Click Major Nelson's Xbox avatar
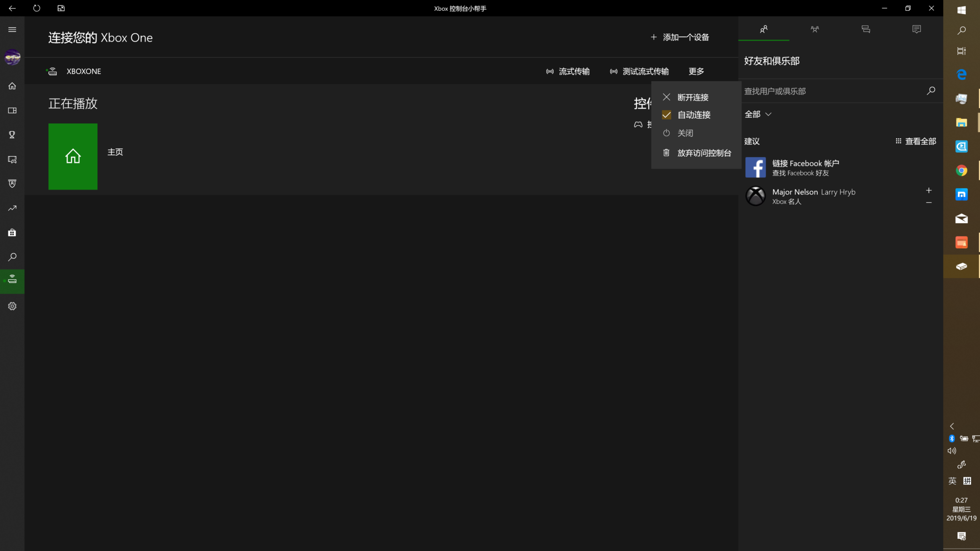The image size is (980, 551). click(756, 196)
